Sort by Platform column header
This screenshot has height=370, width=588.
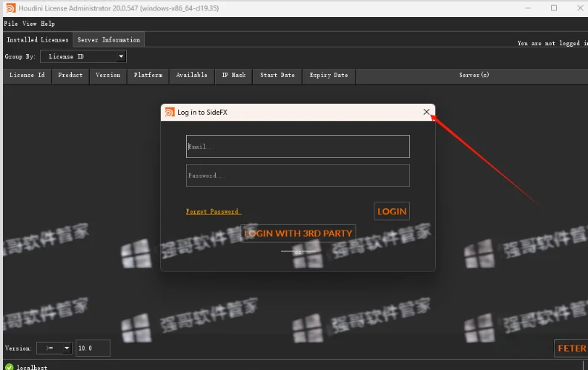(148, 76)
